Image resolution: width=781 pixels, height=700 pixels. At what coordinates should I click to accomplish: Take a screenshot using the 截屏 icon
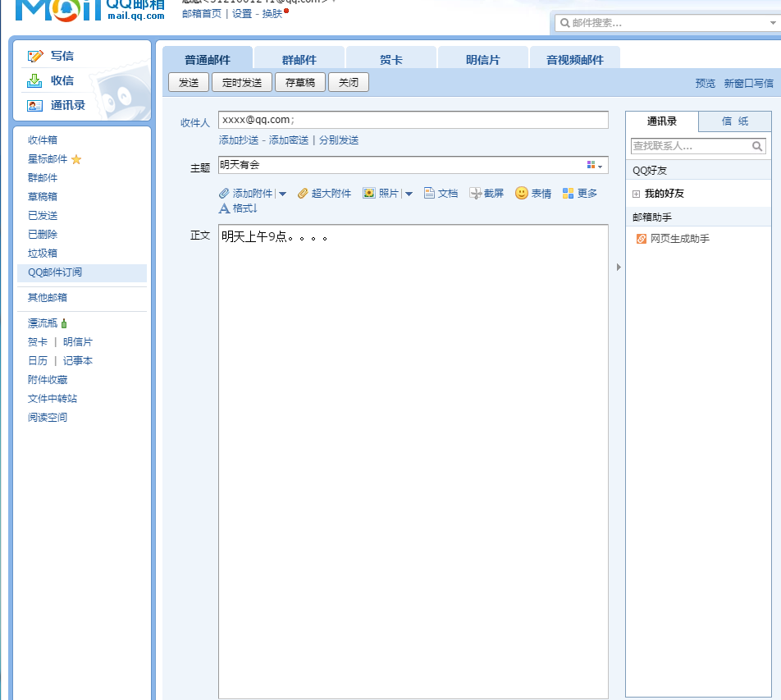point(474,193)
